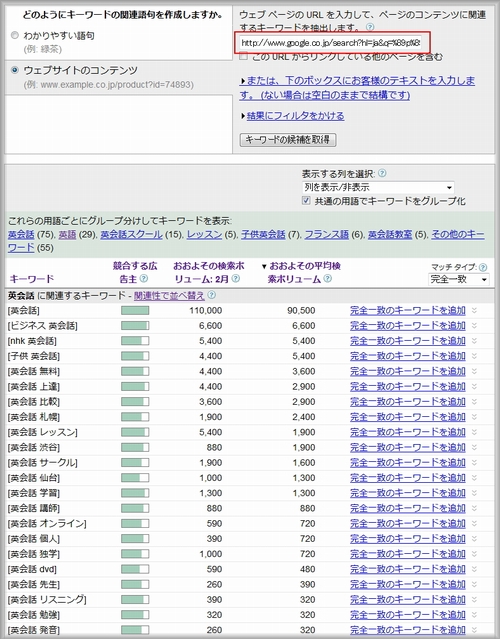Add exact-match keyword for [英会話 リスニング]
This screenshot has height=639, width=500.
[407, 599]
